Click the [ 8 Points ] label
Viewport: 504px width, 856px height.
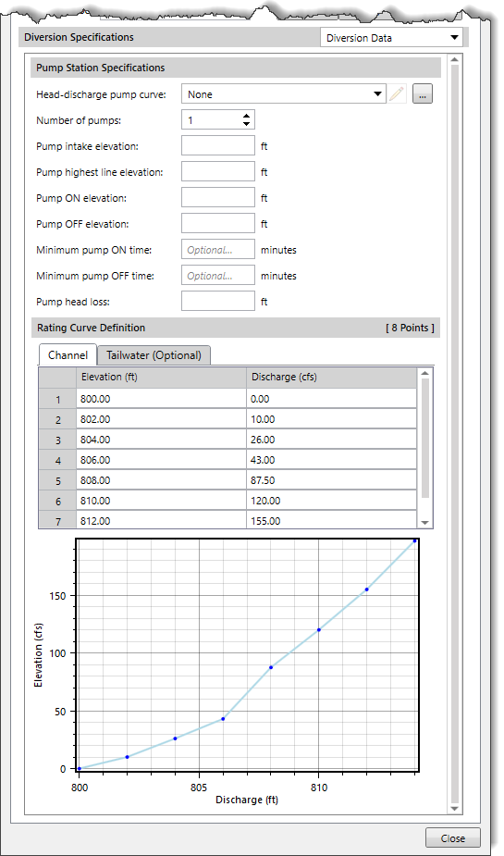[410, 328]
